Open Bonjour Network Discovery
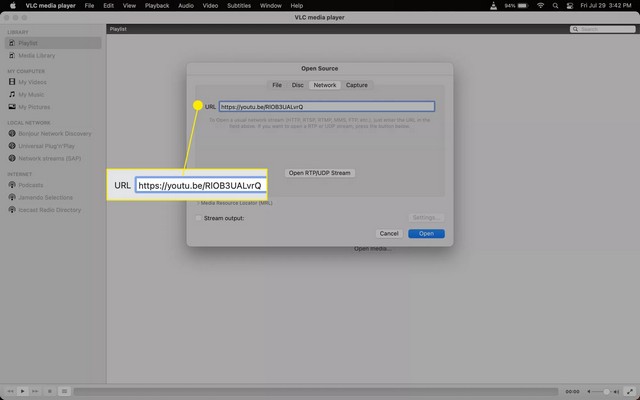The image size is (640, 400). pos(54,133)
